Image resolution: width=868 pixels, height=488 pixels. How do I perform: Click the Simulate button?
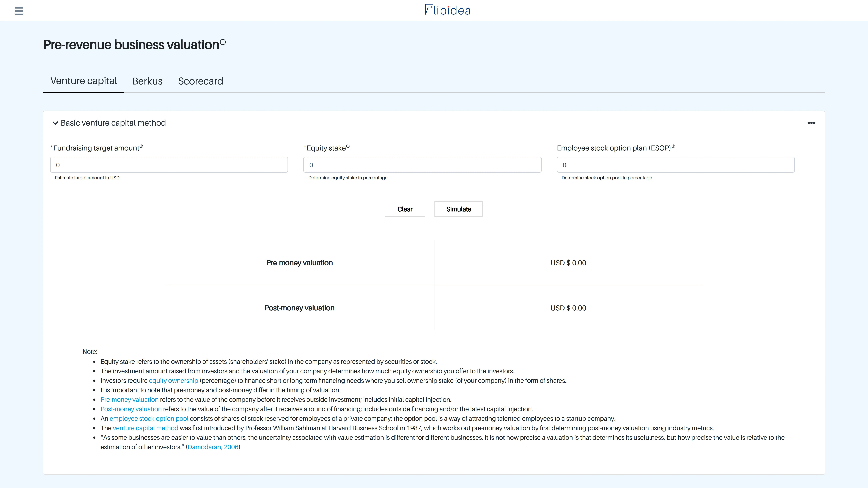click(x=458, y=209)
